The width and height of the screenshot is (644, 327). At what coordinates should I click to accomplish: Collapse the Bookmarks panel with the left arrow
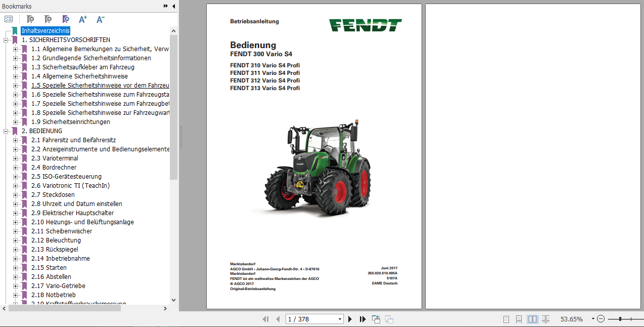(174, 6)
